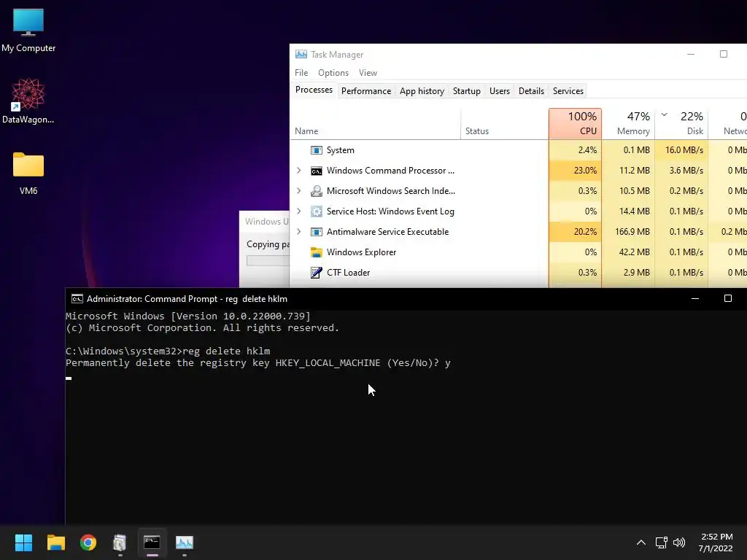Minimize the Command Prompt window
This screenshot has height=560, width=747.
[695, 298]
